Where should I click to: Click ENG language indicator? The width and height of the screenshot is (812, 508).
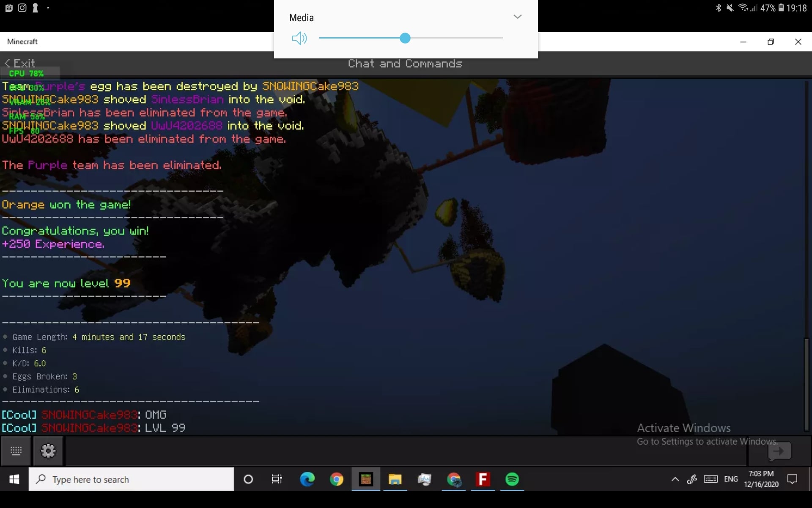(731, 479)
